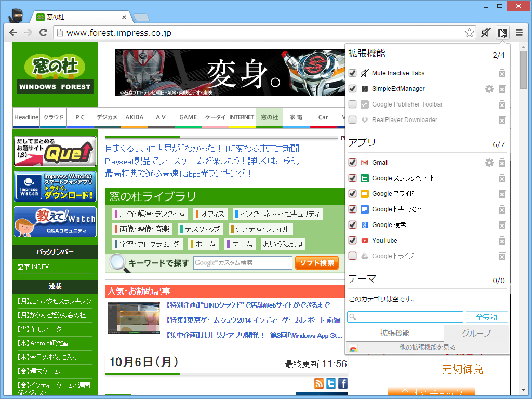This screenshot has height=399, width=532.
Task: Open settings gear next to Gmail
Action: tap(489, 162)
